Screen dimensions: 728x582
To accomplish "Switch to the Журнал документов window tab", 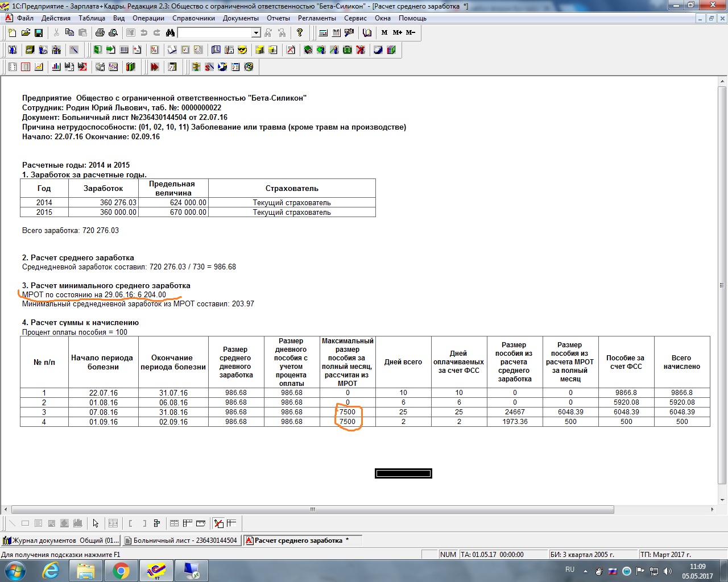I will (x=61, y=541).
